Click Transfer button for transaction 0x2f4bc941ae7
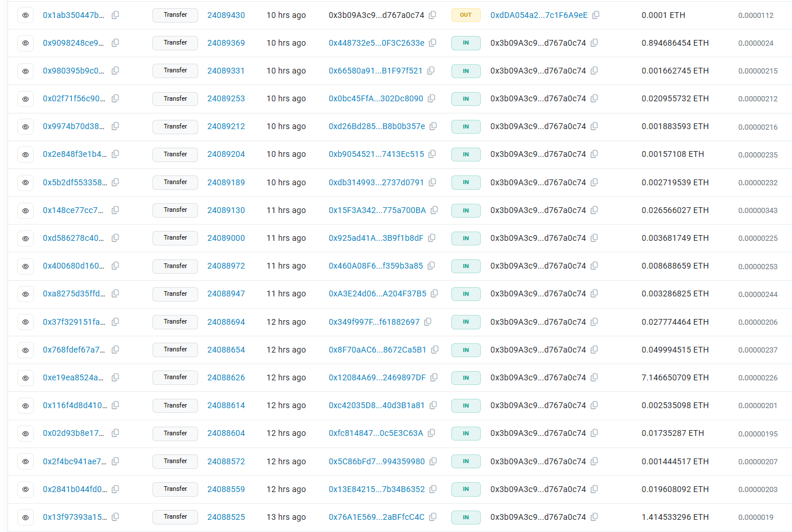Screen dimensions: 792x532 175,461
